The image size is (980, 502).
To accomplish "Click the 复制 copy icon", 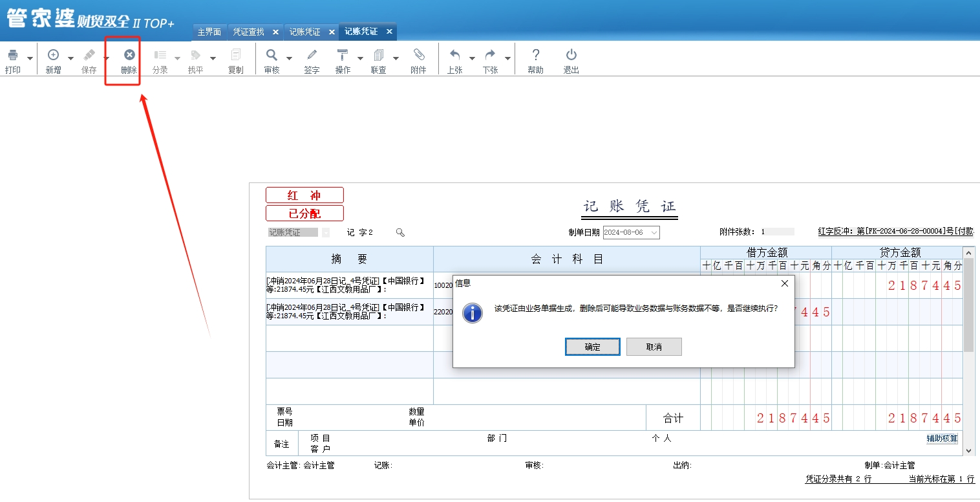I will (x=236, y=56).
